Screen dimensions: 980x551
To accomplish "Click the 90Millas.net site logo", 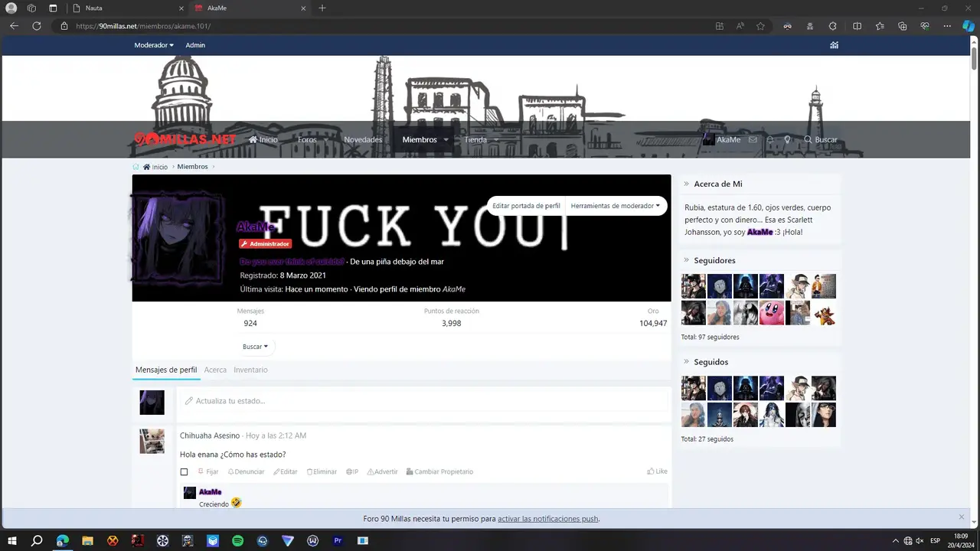I will [x=185, y=139].
